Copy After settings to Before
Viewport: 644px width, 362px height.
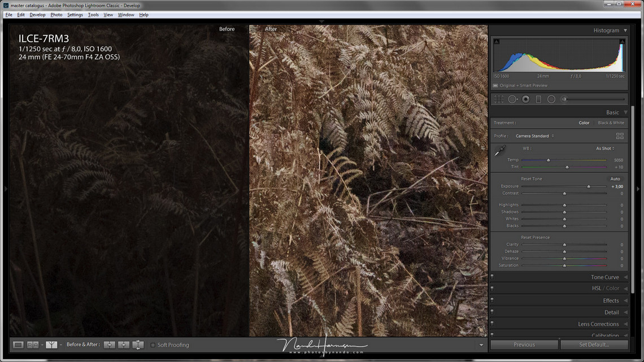pyautogui.click(x=124, y=344)
